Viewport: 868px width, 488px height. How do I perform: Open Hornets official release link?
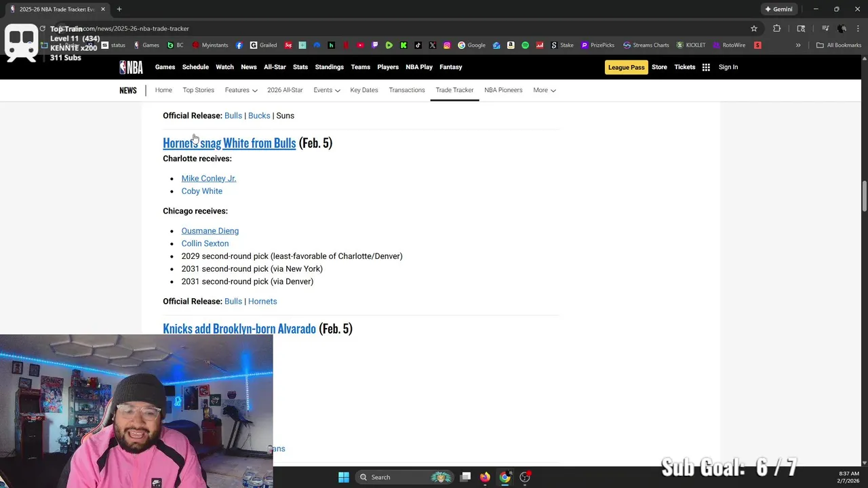click(262, 302)
